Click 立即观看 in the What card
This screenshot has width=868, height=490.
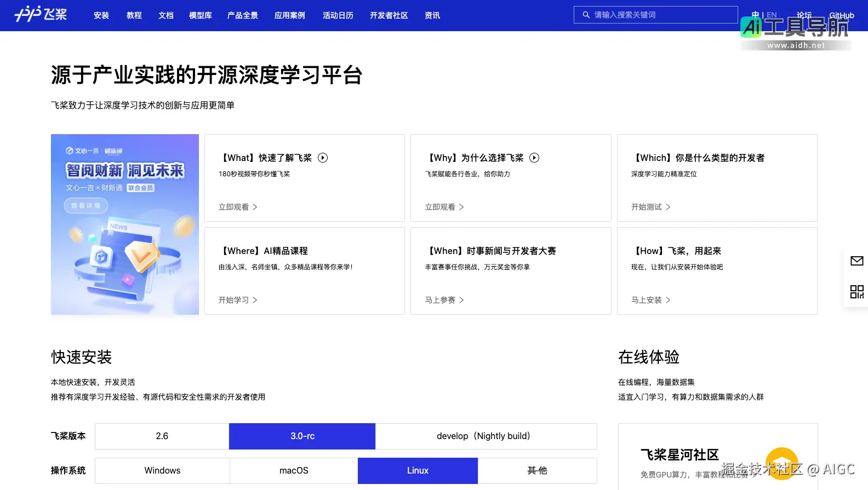(234, 207)
